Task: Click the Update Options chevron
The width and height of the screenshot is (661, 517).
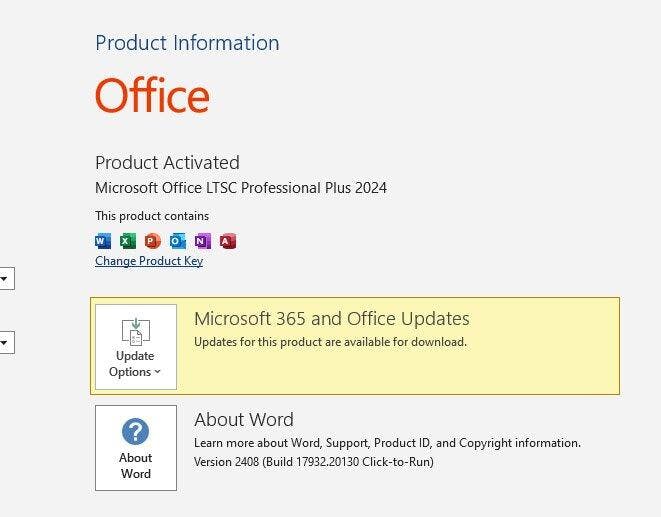Action: coord(157,372)
